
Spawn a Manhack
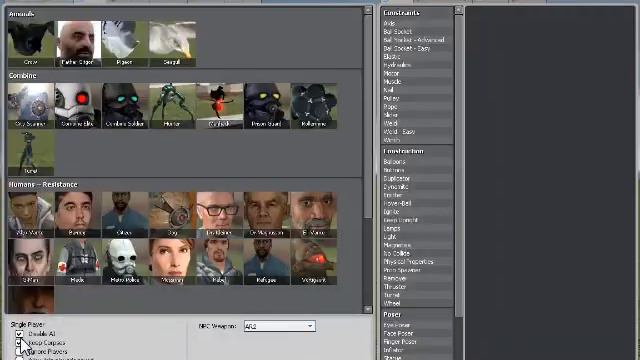click(x=220, y=106)
